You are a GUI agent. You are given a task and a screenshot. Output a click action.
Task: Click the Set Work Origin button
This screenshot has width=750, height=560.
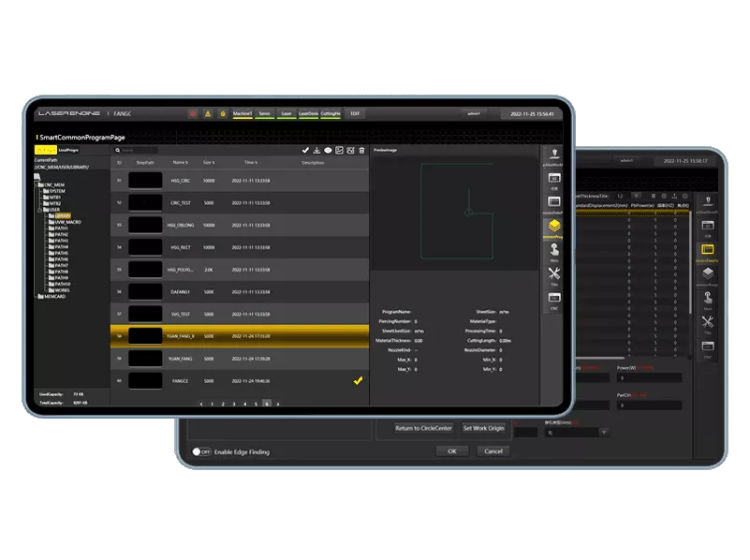point(484,428)
